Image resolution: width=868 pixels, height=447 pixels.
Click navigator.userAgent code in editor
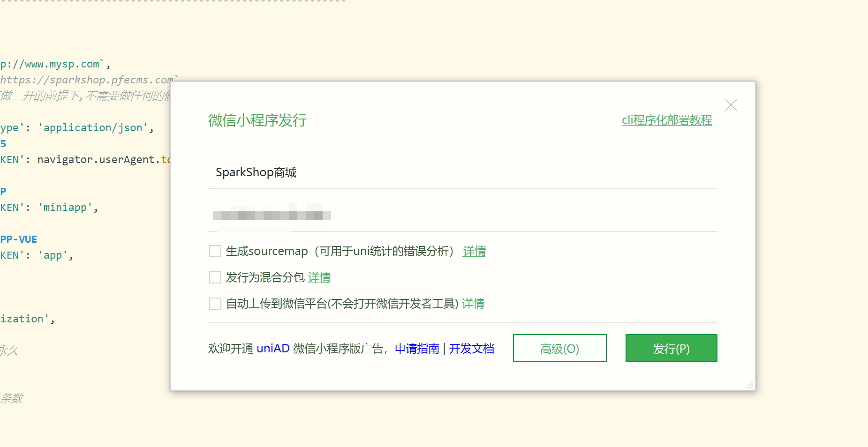pos(96,159)
